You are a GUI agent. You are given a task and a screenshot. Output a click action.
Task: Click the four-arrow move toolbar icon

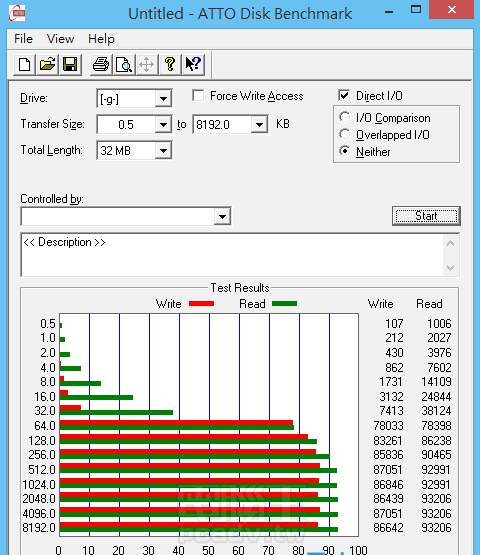146,65
